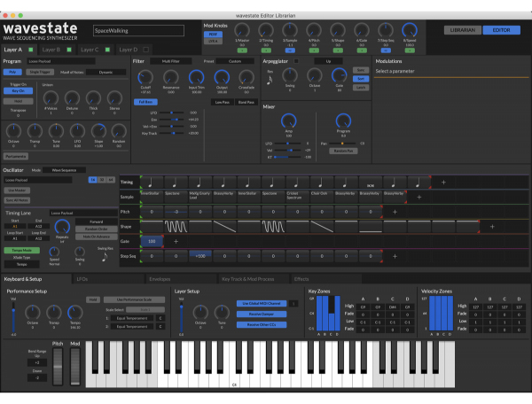
Task: Open the LIBRARIAN view
Action: click(463, 30)
